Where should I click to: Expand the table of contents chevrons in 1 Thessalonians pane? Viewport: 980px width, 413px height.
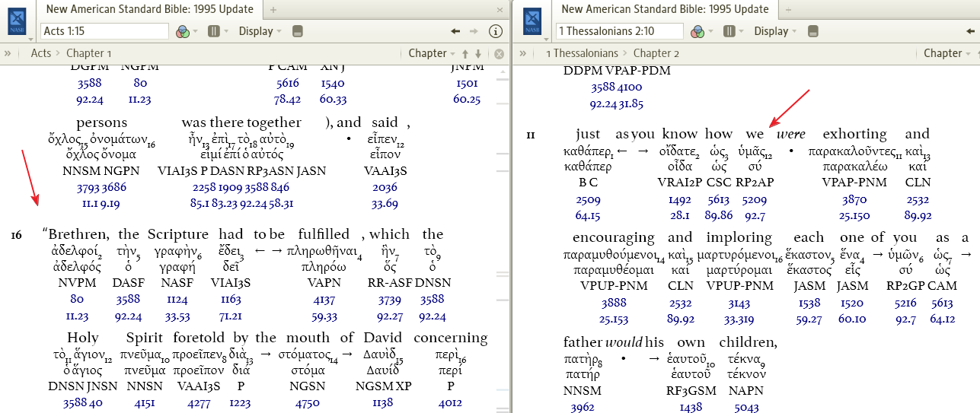point(523,53)
